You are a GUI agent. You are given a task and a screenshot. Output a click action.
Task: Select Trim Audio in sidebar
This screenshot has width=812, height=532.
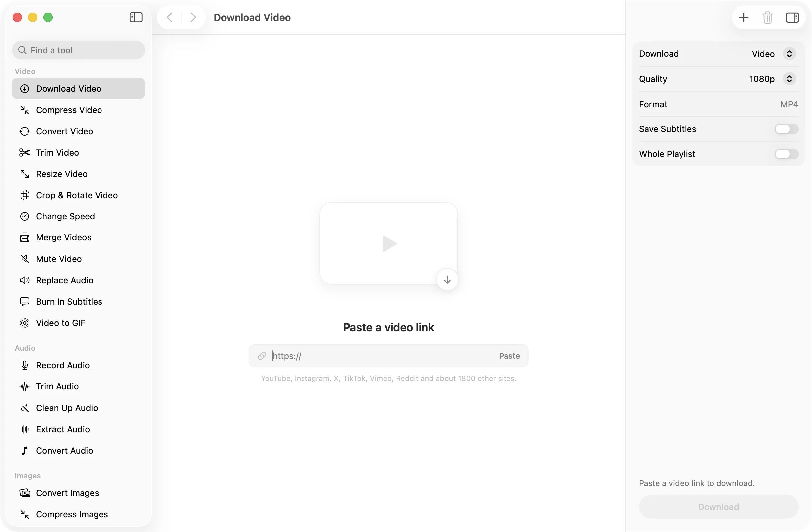(78, 386)
